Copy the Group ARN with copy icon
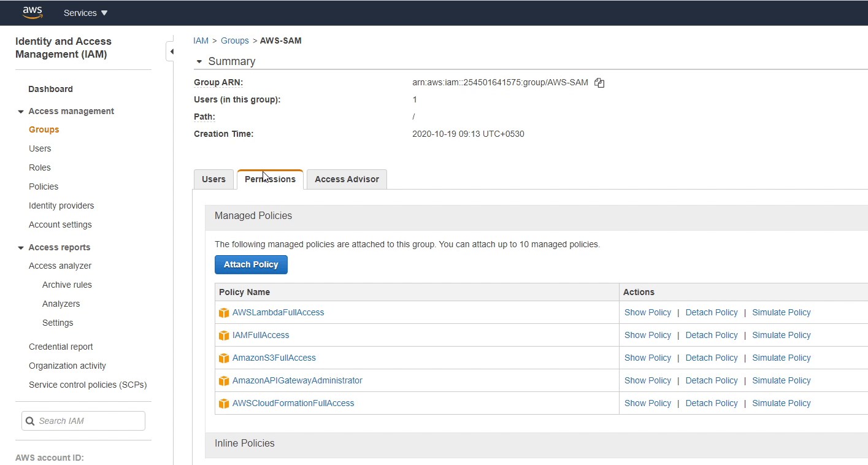This screenshot has height=465, width=868. 599,83
